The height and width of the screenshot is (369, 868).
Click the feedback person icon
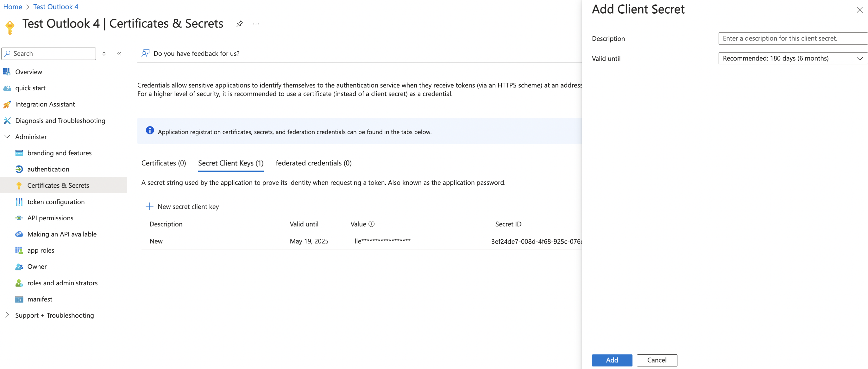tap(145, 53)
